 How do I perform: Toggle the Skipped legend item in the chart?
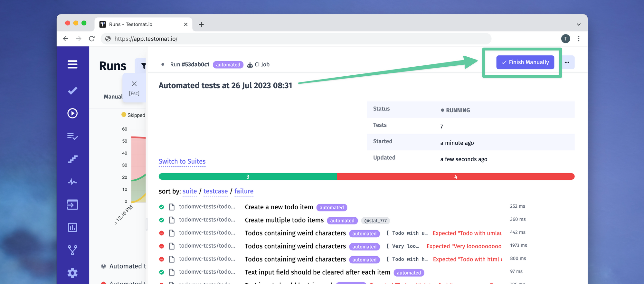(133, 115)
